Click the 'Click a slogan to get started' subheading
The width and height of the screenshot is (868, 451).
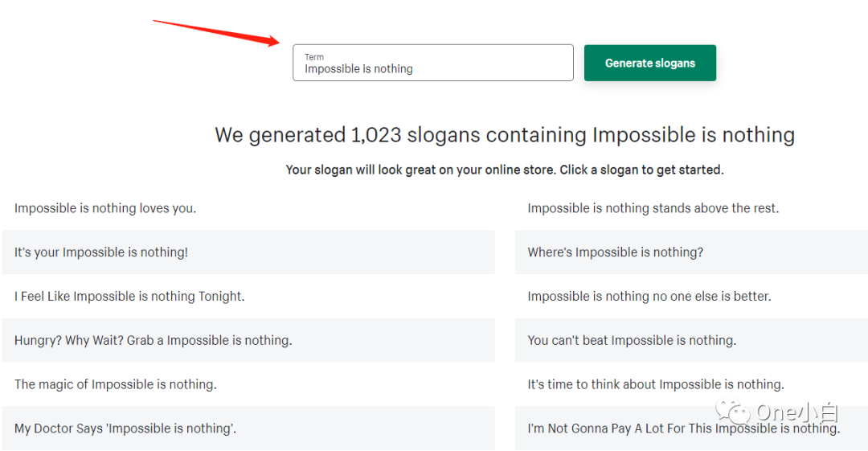[x=504, y=170]
